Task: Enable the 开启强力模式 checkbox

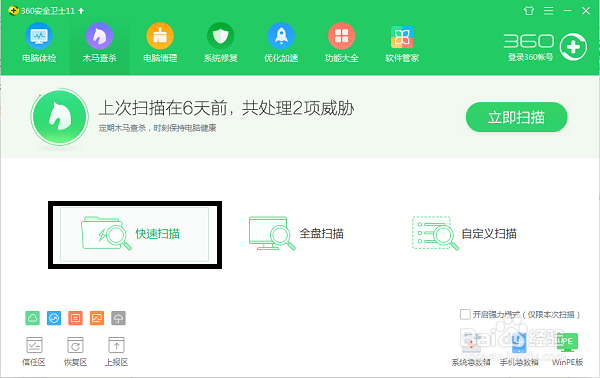Action: click(465, 314)
